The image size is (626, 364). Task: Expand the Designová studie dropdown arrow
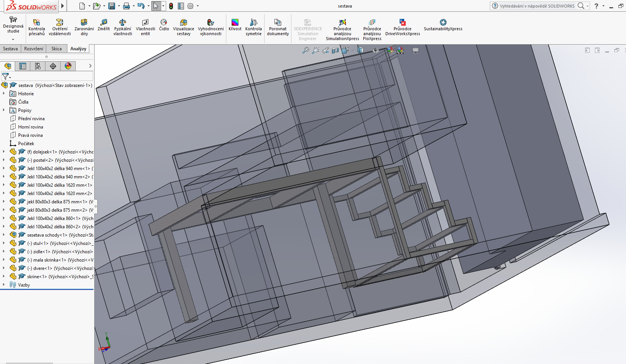click(x=13, y=39)
